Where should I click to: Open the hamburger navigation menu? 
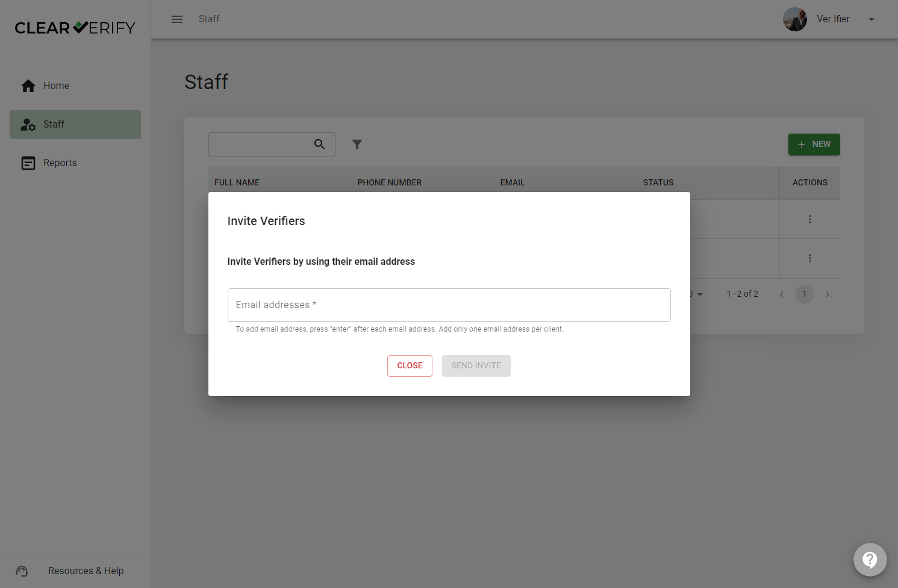(x=177, y=19)
